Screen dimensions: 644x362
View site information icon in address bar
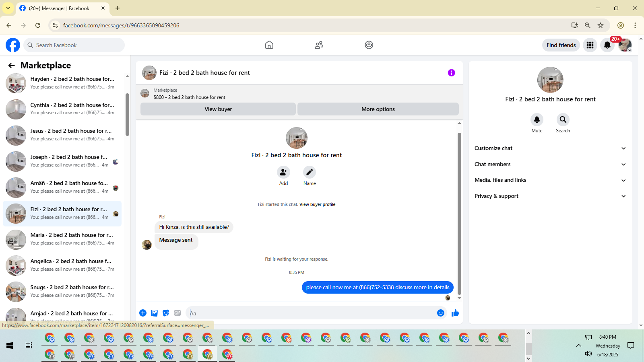tap(55, 25)
